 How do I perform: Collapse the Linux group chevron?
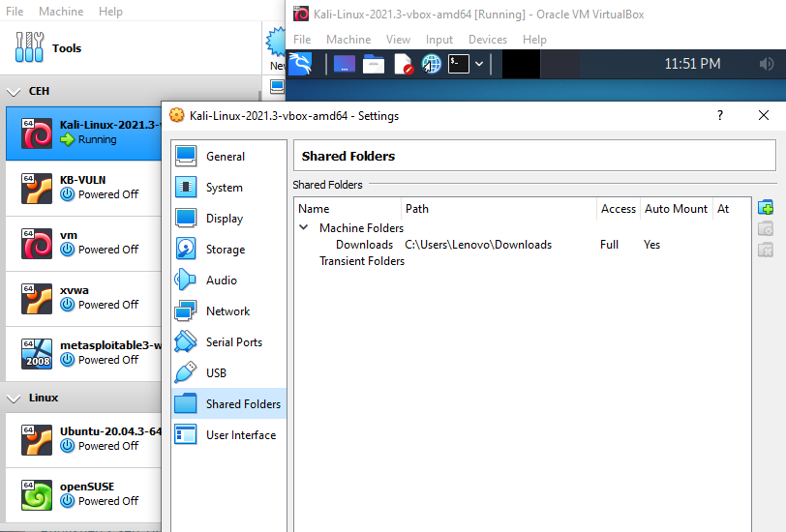click(14, 399)
